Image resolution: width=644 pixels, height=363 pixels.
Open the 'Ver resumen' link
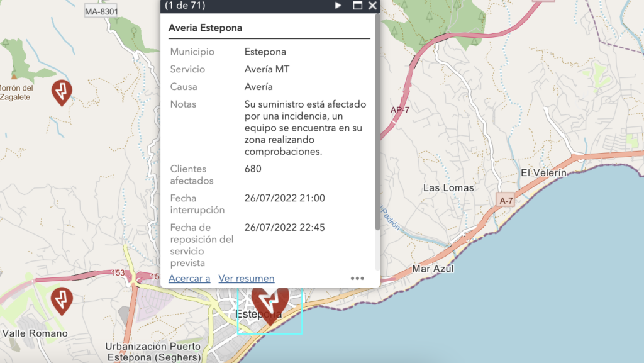click(x=247, y=279)
